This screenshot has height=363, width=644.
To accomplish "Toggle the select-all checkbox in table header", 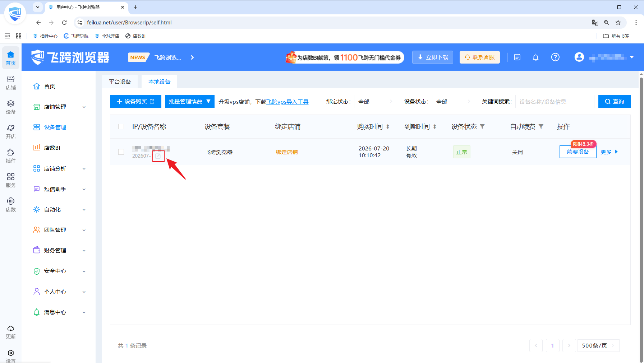I will coord(121,126).
